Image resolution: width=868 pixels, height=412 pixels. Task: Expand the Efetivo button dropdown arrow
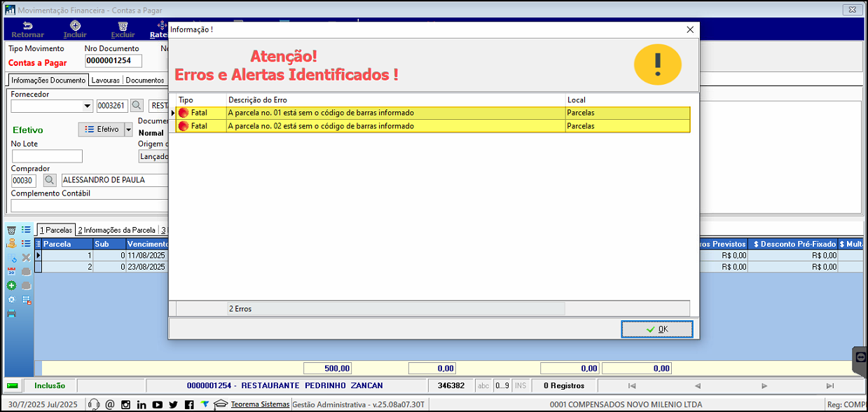coord(128,130)
